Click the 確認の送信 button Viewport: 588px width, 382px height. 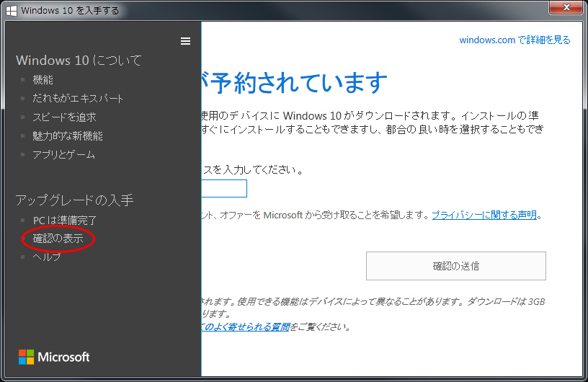point(455,266)
